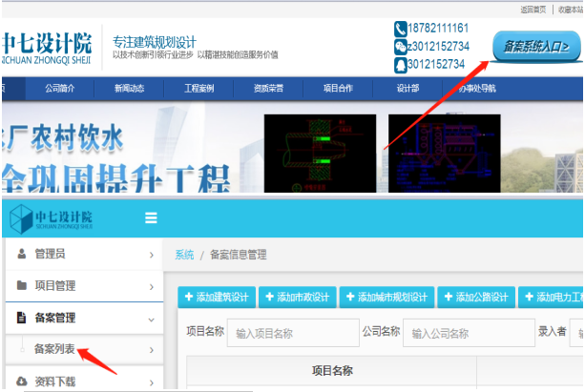Screen dimensions: 585x392
Task: Click the green pipe CAD drawing thumbnail
Action: 320,154
